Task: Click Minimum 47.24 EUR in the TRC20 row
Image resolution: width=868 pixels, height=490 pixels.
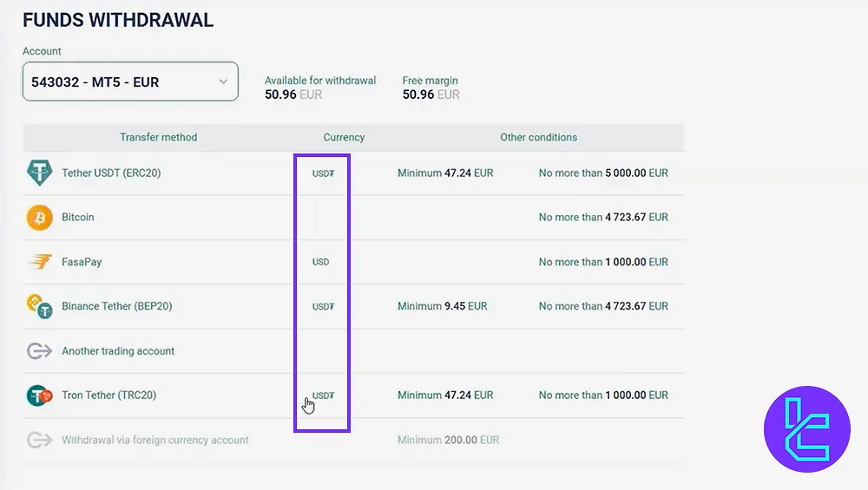Action: click(x=445, y=395)
